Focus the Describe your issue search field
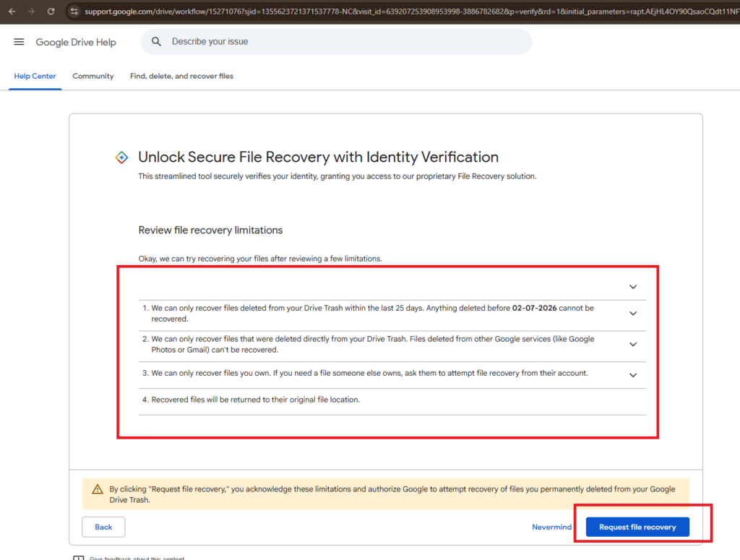The height and width of the screenshot is (560, 740). pos(337,41)
